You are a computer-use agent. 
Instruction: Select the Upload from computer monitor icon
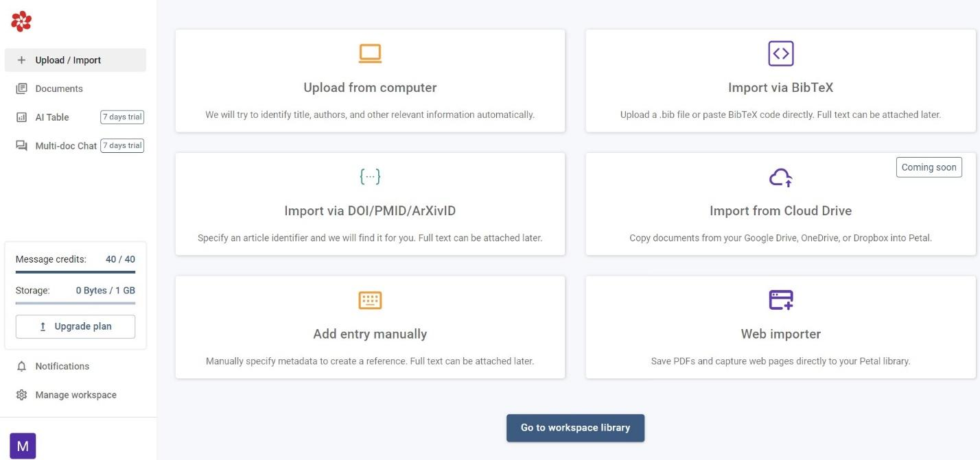pyautogui.click(x=369, y=52)
